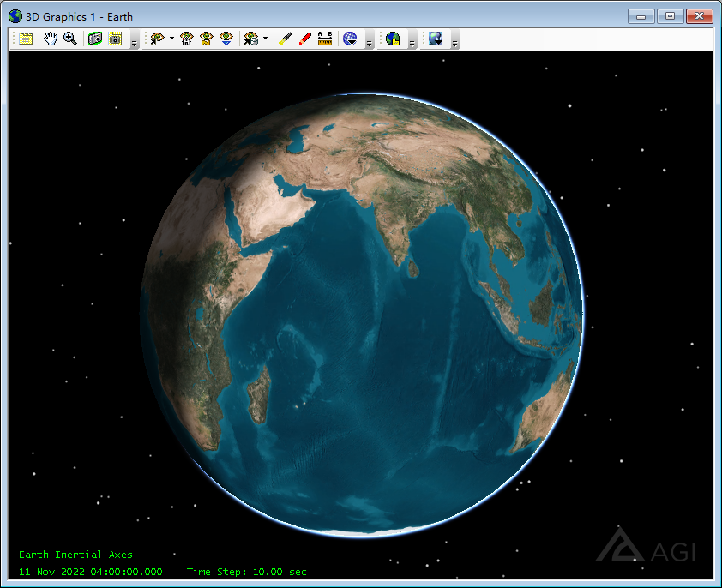Viewport: 722px width, 588px height.
Task: Click the blue globe toolbar icon
Action: click(x=352, y=39)
